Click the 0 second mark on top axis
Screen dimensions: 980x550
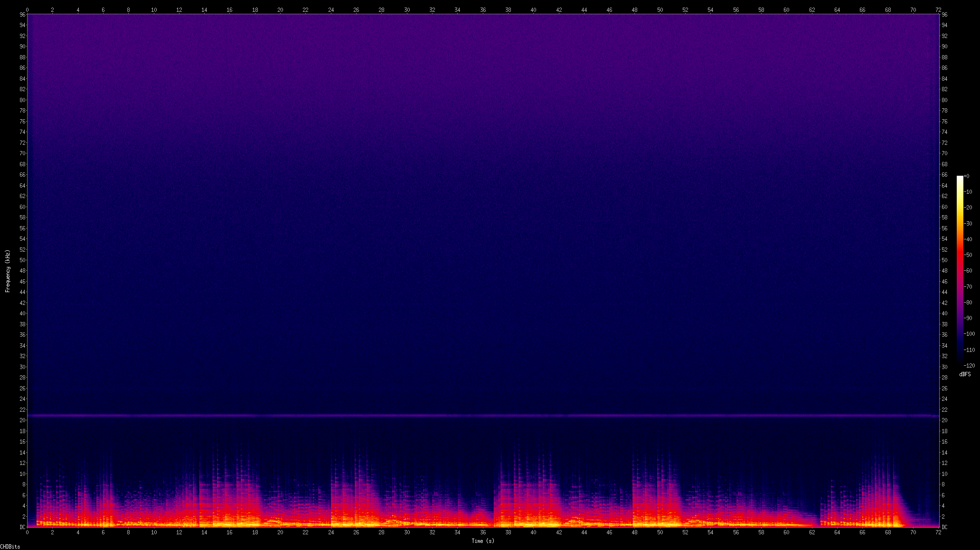tap(28, 9)
